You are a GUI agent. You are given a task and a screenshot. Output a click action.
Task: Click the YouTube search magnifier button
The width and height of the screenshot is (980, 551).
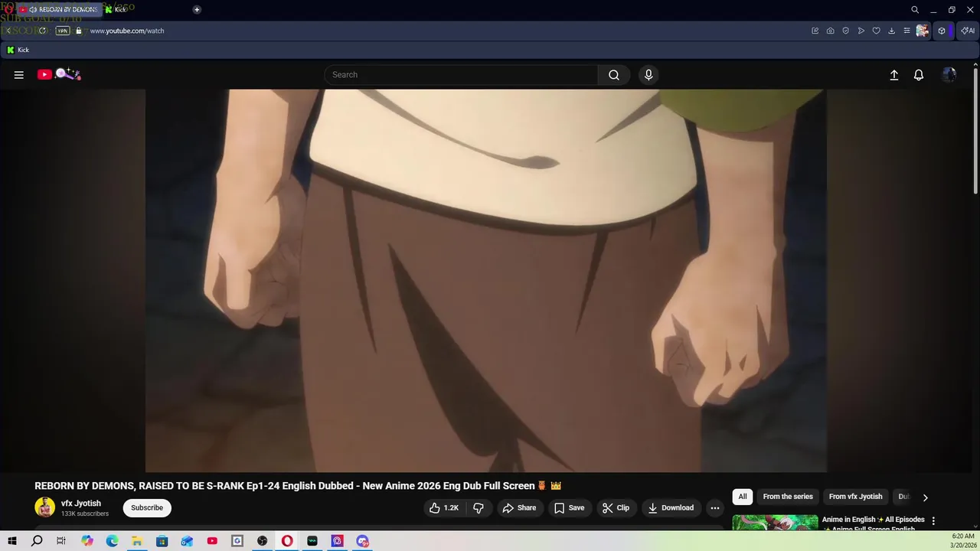coord(614,75)
